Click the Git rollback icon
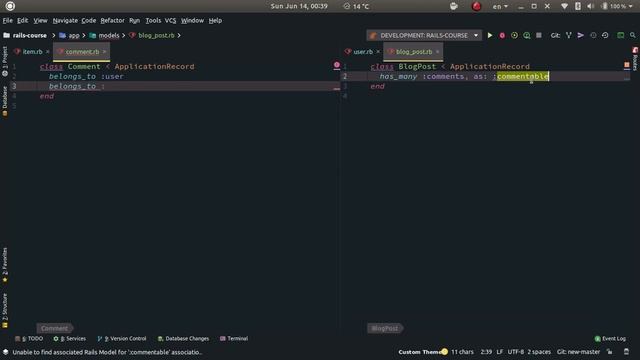 [x=605, y=36]
